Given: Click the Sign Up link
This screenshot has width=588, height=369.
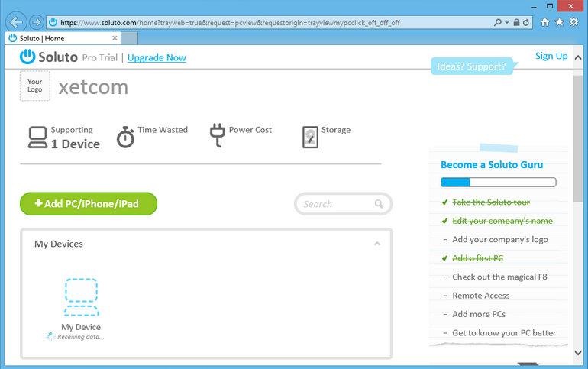Looking at the screenshot, I should [551, 56].
